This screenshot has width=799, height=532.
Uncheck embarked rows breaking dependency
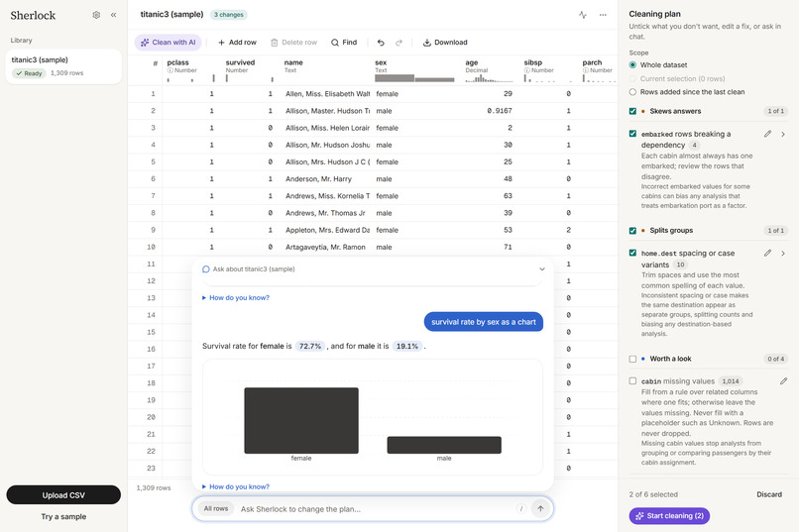point(632,134)
